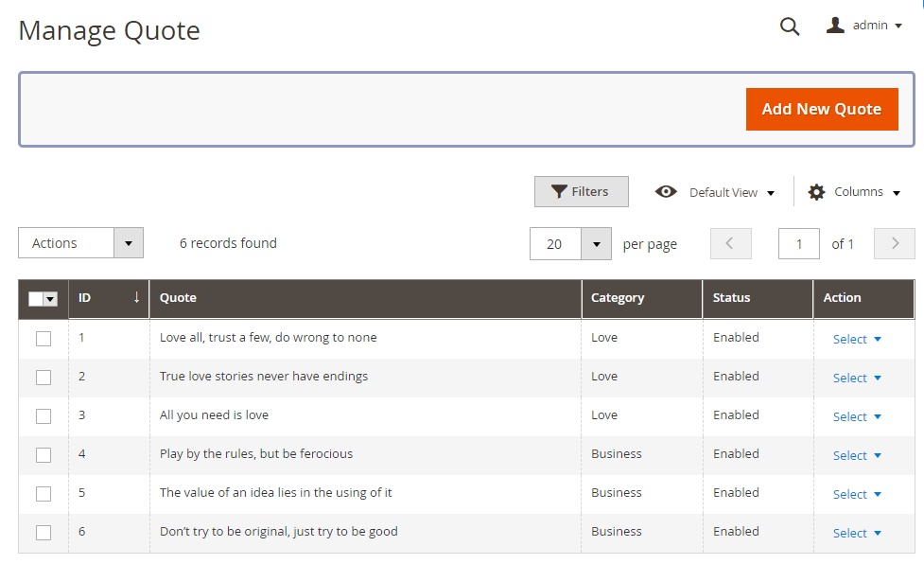Click the current page number field
This screenshot has height=564, width=924.
pyautogui.click(x=798, y=244)
